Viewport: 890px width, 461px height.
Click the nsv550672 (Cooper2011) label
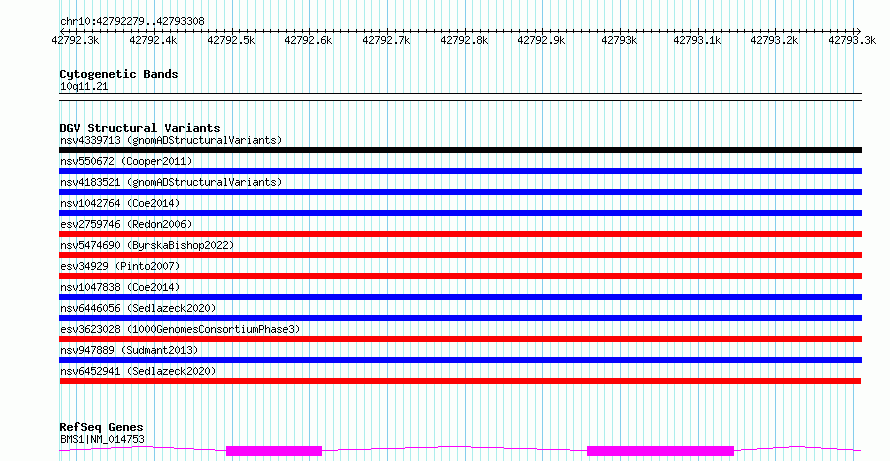point(126,161)
